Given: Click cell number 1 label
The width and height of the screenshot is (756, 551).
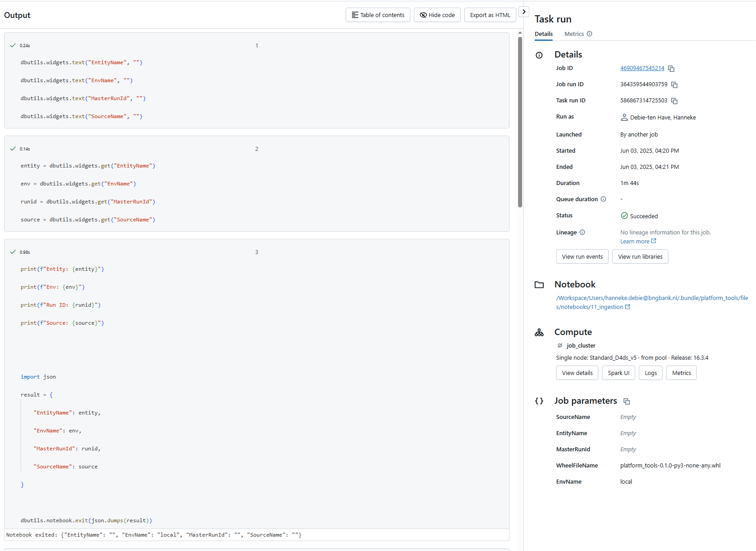Looking at the screenshot, I should click(257, 45).
